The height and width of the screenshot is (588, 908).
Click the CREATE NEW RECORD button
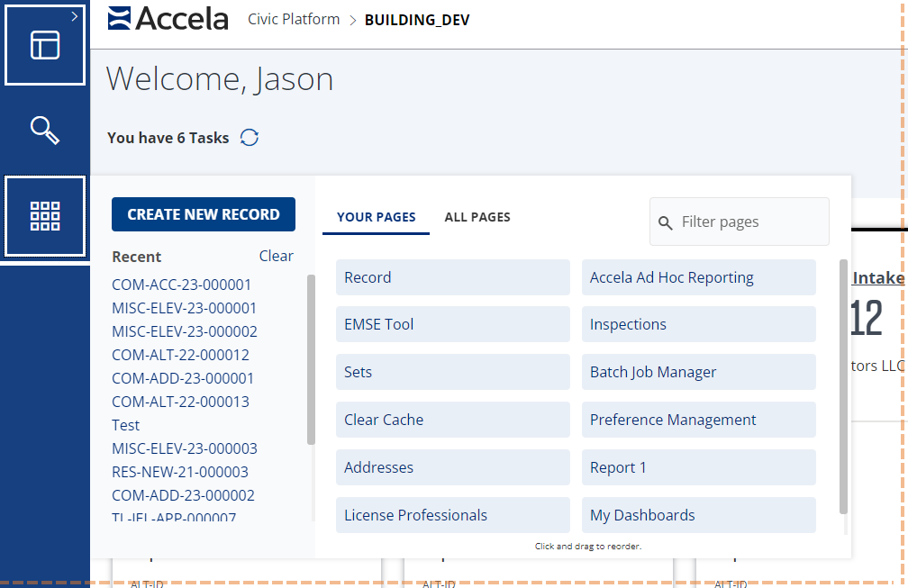(204, 214)
